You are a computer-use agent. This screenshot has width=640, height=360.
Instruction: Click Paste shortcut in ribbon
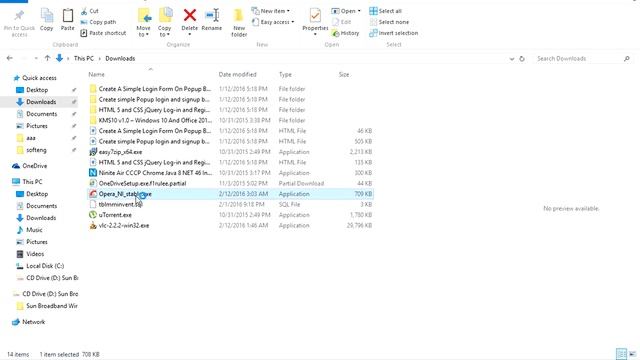[x=103, y=33]
